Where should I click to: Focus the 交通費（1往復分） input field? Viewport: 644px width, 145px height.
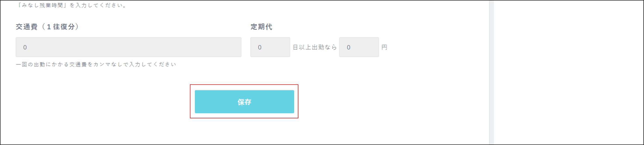coord(128,47)
